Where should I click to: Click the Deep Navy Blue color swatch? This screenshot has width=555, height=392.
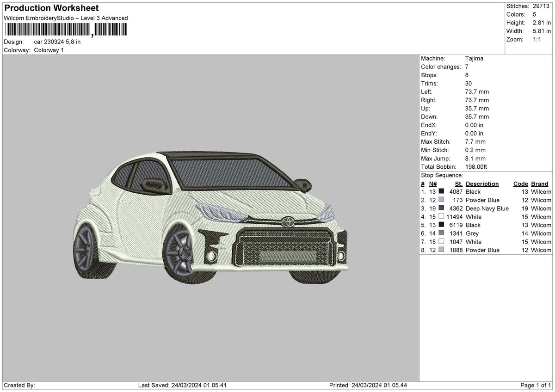pyautogui.click(x=441, y=208)
